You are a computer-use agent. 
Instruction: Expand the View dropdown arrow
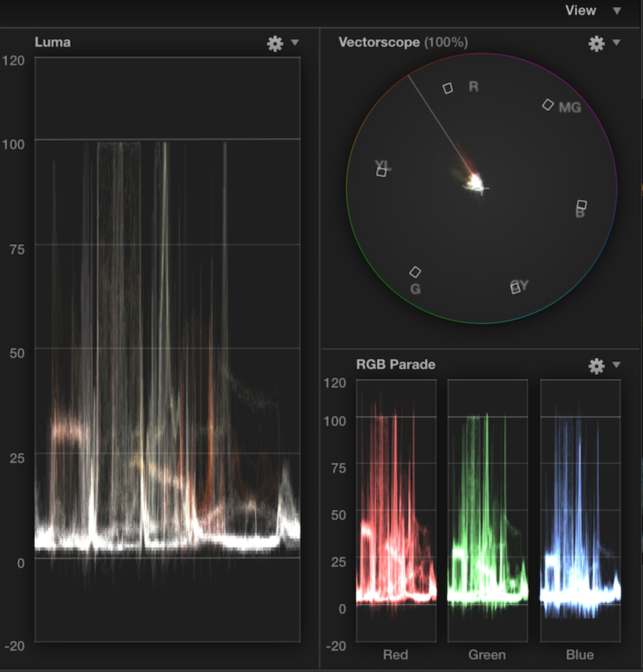(x=617, y=11)
